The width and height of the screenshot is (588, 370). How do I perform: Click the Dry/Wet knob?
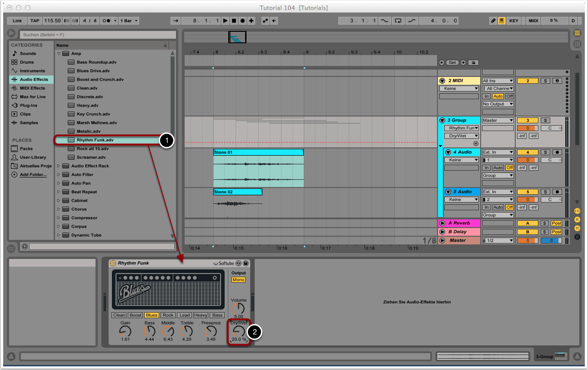[238, 331]
